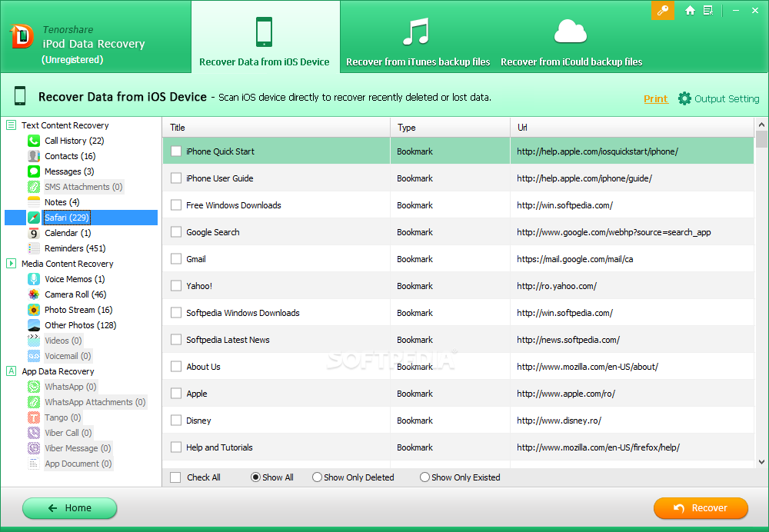
Task: Click the Contacts icon
Action: pyautogui.click(x=34, y=156)
